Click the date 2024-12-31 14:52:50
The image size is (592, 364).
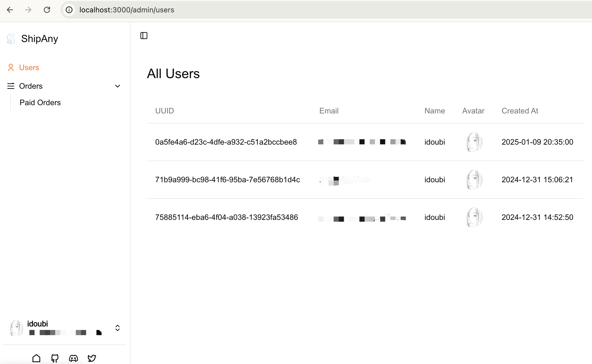coord(537,217)
